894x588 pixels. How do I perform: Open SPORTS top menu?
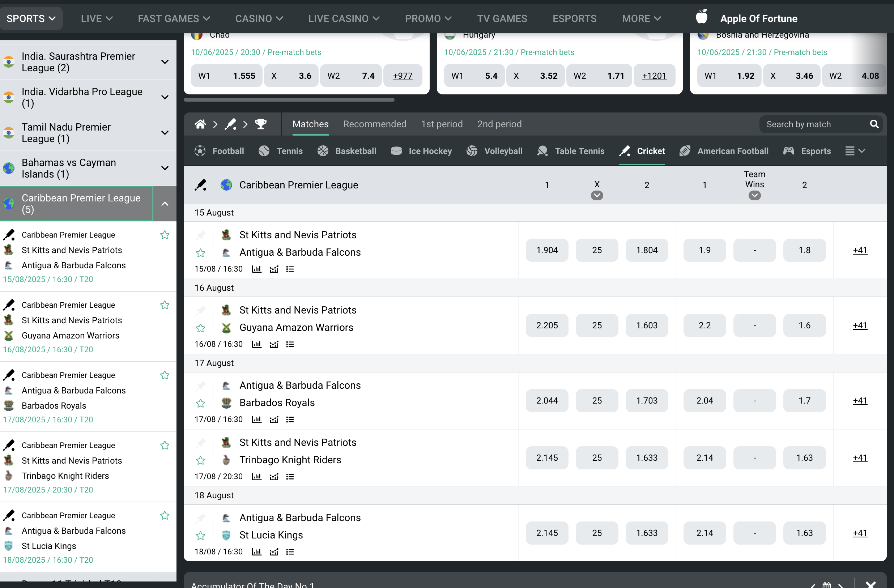pyautogui.click(x=31, y=18)
